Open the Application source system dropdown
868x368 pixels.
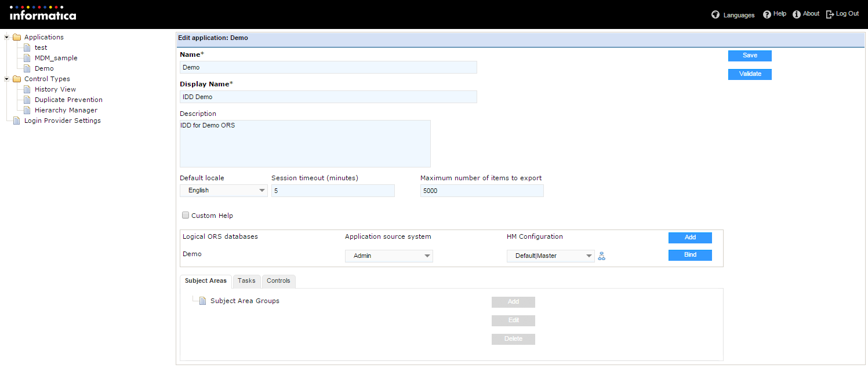point(388,256)
